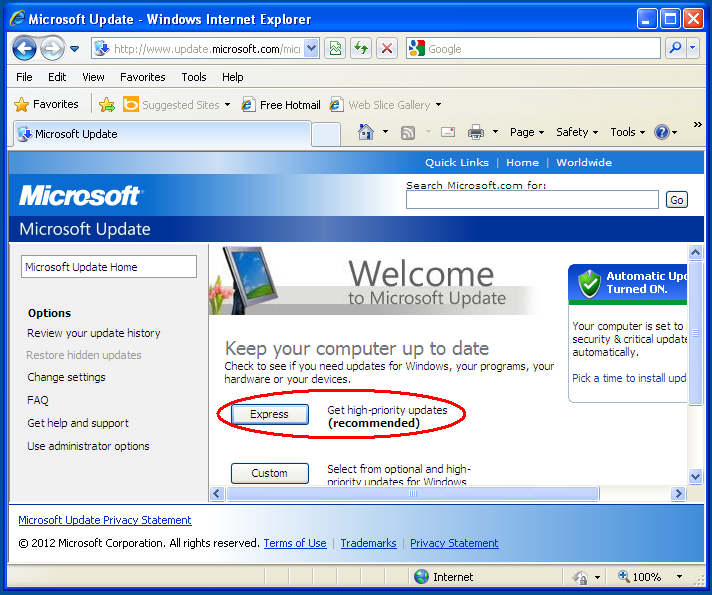712x595 pixels.
Task: Click the magnifier Search button
Action: [676, 48]
